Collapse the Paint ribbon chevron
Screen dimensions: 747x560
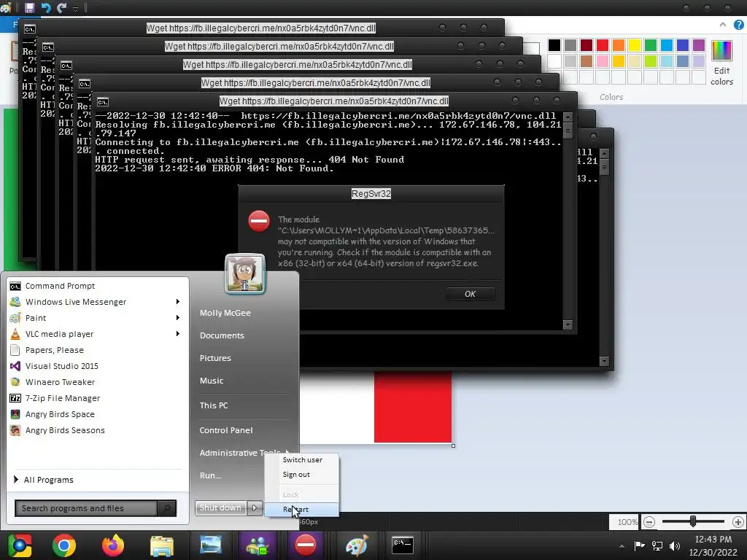tap(723, 25)
